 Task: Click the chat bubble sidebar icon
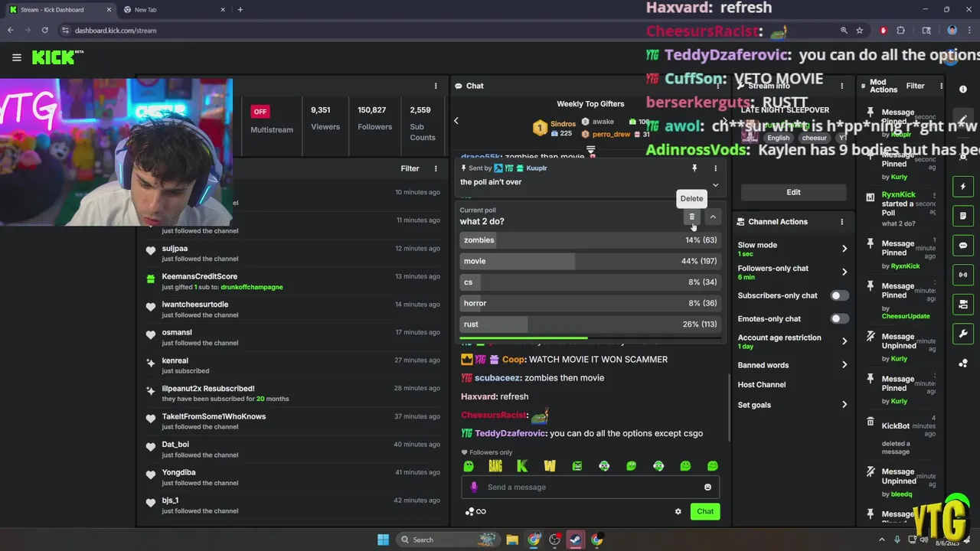point(963,246)
